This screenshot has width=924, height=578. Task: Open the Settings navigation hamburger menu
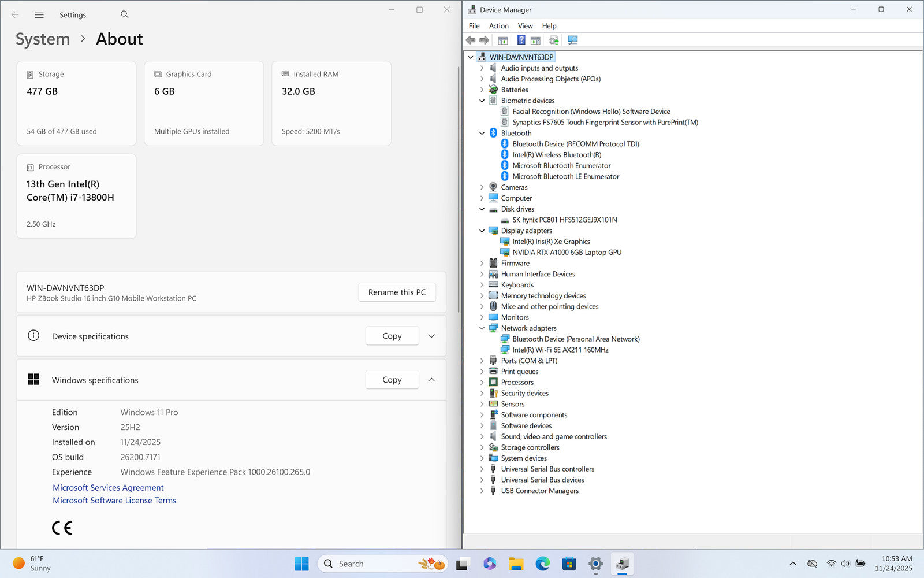(39, 15)
